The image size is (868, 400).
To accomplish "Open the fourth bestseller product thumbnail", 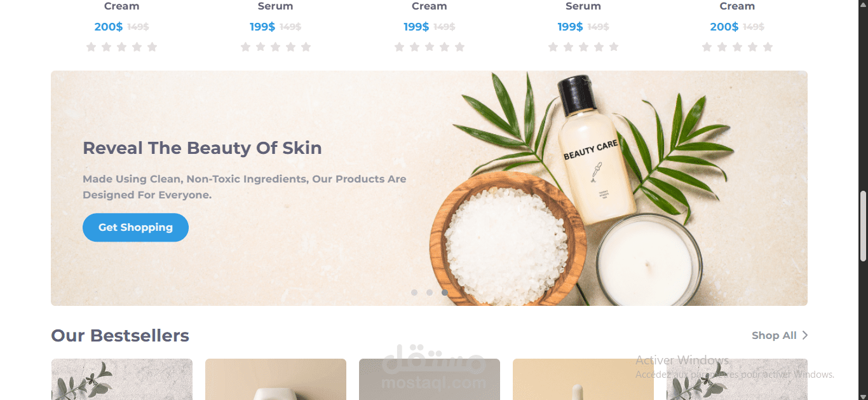I will click(x=583, y=379).
